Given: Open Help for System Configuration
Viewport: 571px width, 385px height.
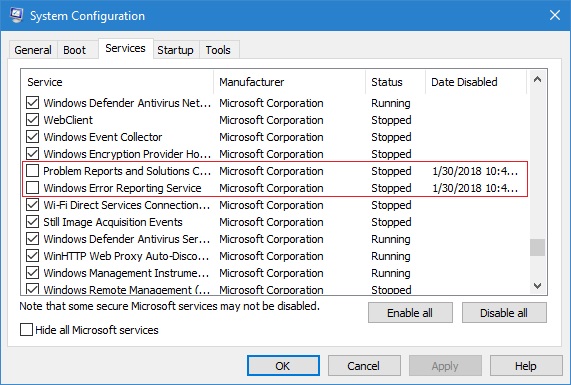Looking at the screenshot, I should click(526, 366).
